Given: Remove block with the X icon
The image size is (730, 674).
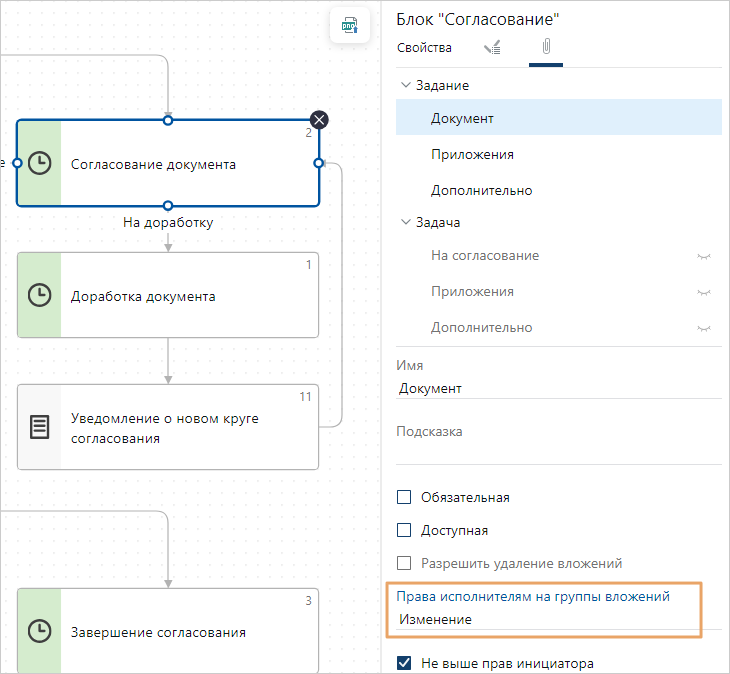Looking at the screenshot, I should coord(319,120).
